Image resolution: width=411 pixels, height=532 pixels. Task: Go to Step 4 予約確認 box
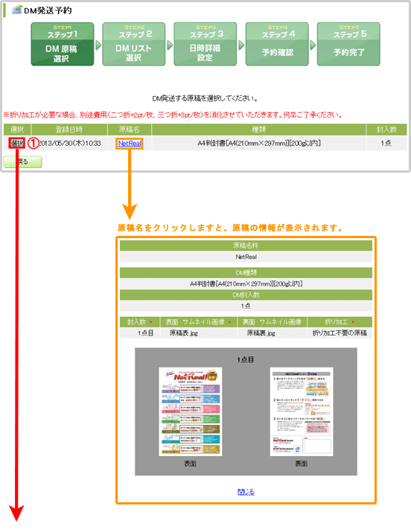pyautogui.click(x=277, y=44)
